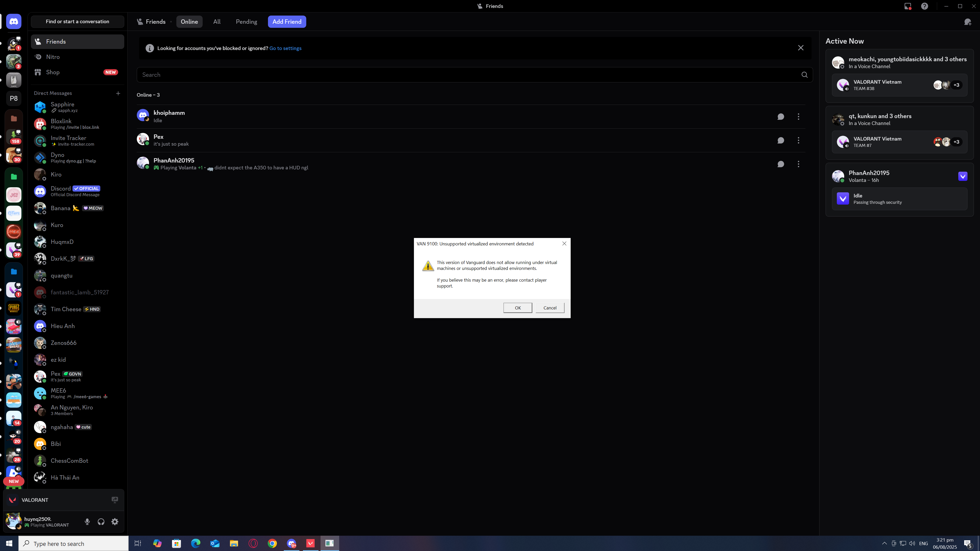This screenshot has height=551, width=980.
Task: Open the PUBG Mobile server icon
Action: tap(14, 308)
